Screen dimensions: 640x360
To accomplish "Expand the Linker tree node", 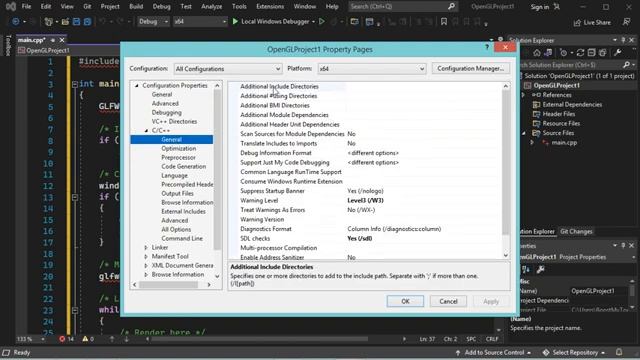I will tap(146, 247).
